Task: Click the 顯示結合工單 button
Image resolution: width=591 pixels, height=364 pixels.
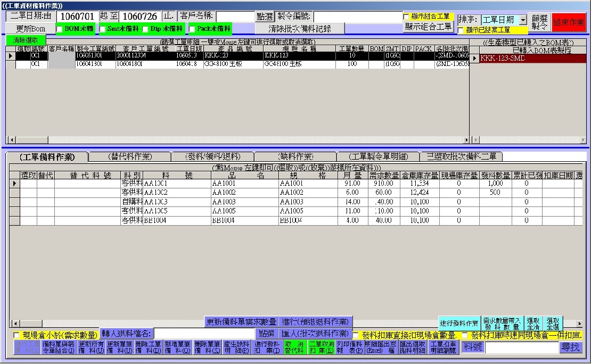Action: (428, 27)
